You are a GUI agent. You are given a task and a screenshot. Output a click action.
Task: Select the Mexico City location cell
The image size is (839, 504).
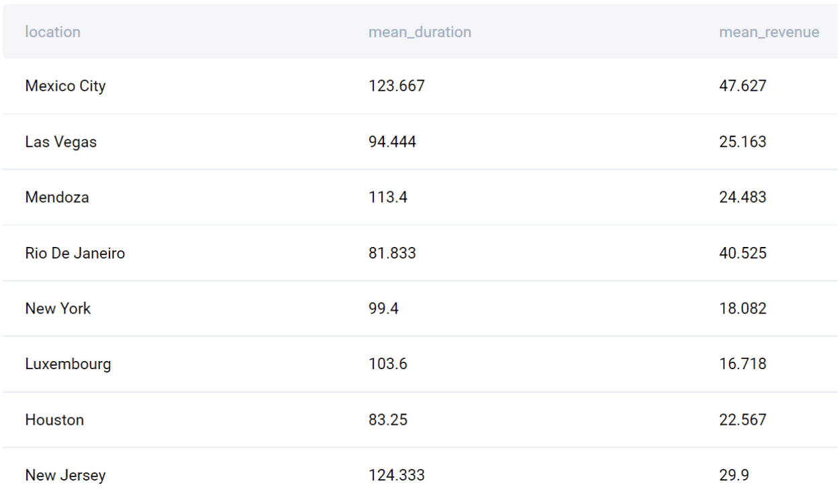point(65,87)
